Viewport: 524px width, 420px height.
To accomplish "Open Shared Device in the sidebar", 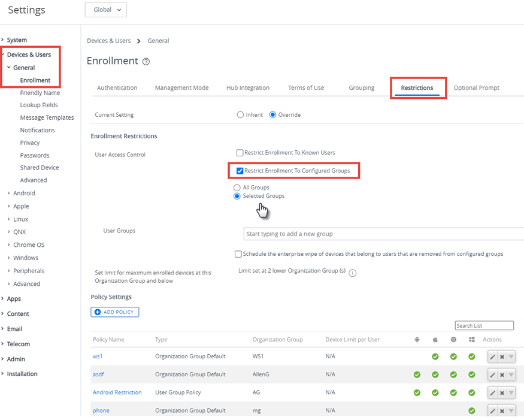I will pos(40,168).
